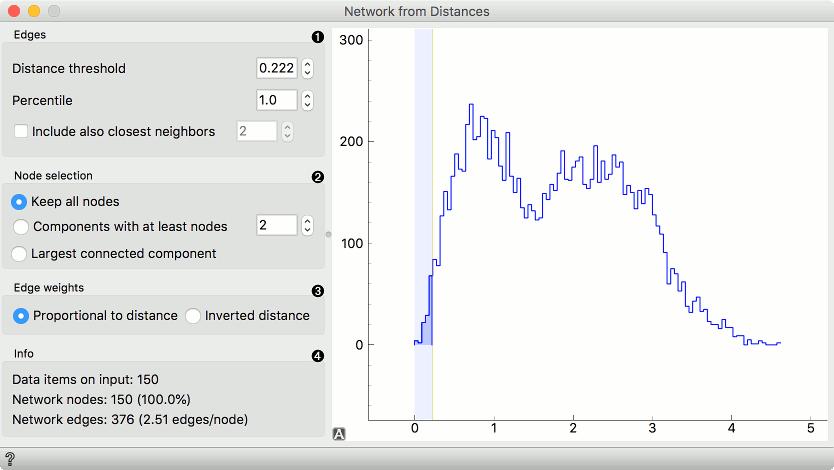Switch edge weights to 'Inverted distance'

tap(193, 315)
